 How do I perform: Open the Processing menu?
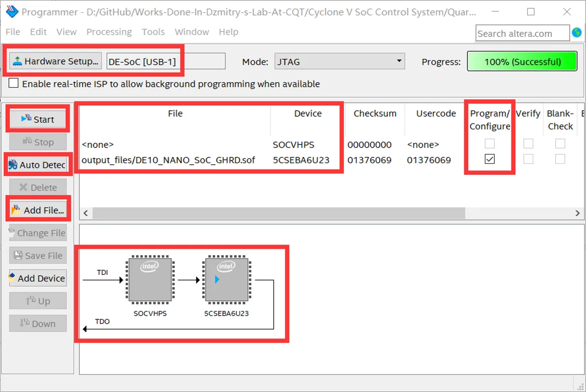click(x=109, y=32)
